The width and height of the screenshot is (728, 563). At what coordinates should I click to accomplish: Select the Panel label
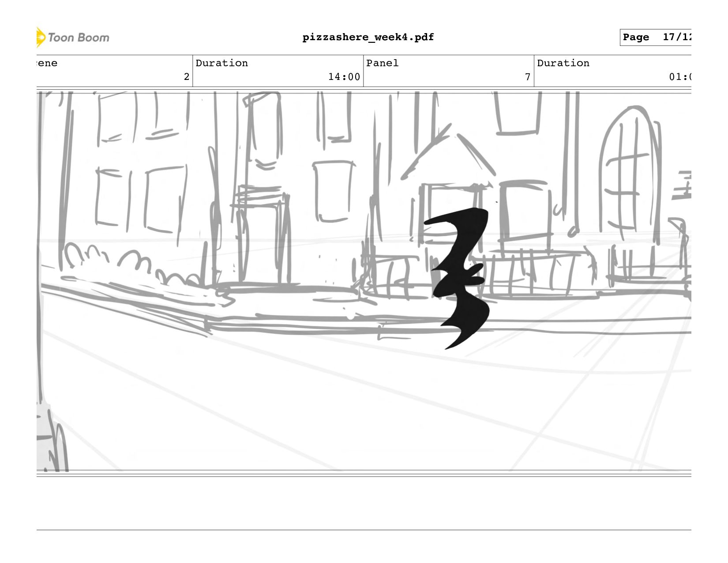pos(382,63)
